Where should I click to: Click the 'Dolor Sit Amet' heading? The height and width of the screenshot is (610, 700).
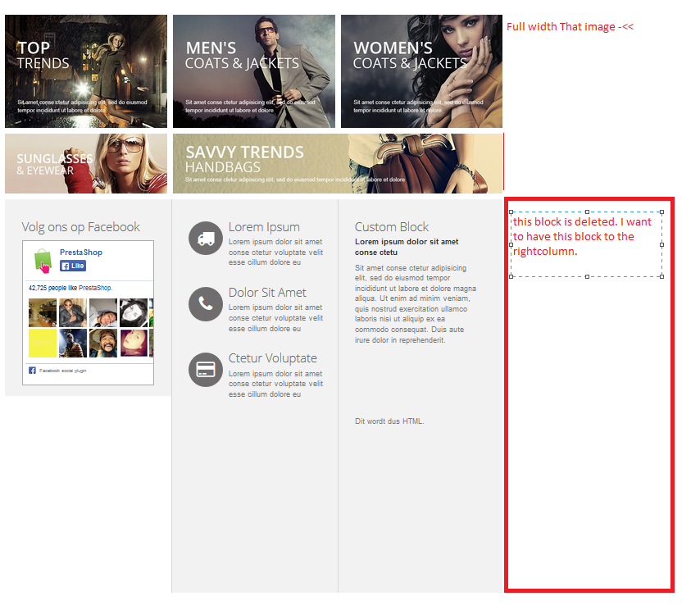[x=267, y=293]
